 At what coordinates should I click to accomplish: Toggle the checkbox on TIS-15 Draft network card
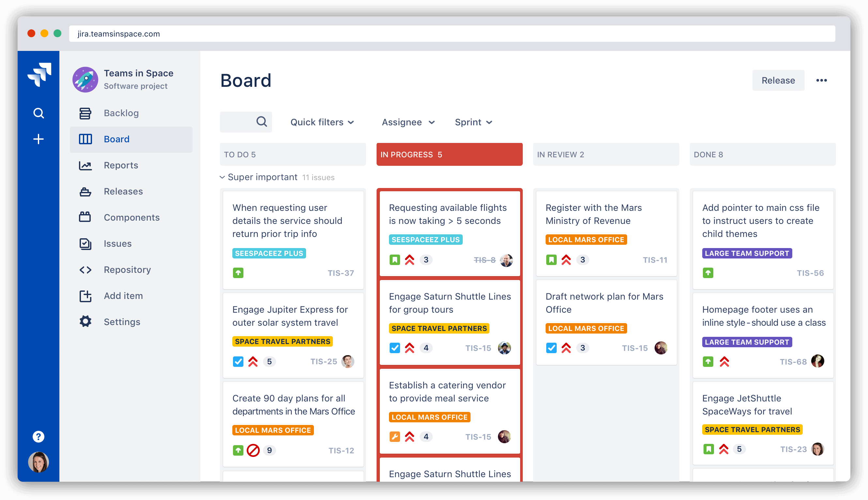pos(551,348)
